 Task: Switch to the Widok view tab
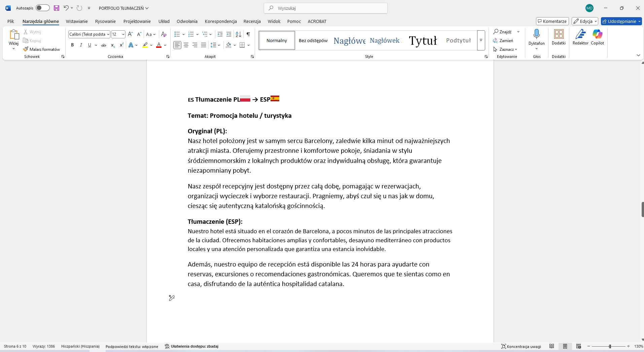274,21
